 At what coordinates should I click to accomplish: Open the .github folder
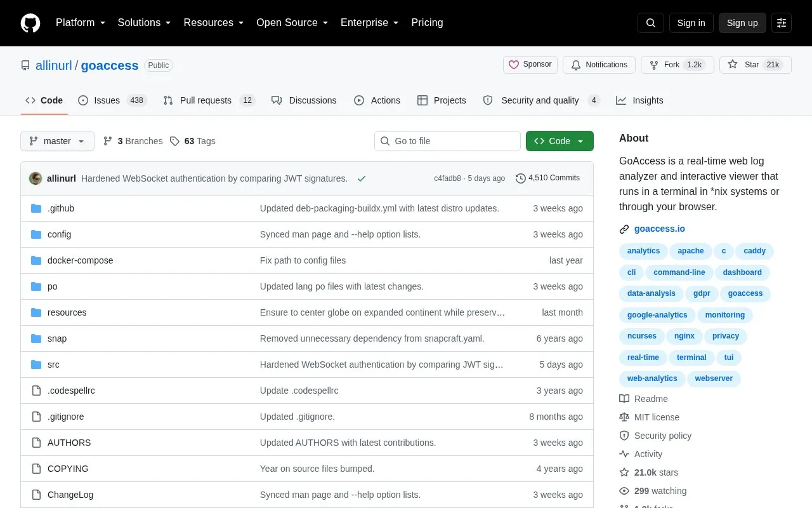[61, 208]
